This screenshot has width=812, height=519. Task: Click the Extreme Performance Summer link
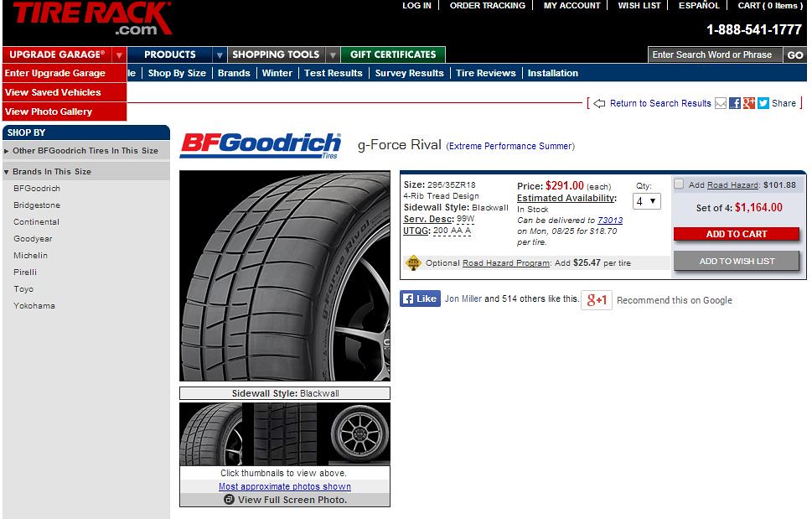point(510,146)
